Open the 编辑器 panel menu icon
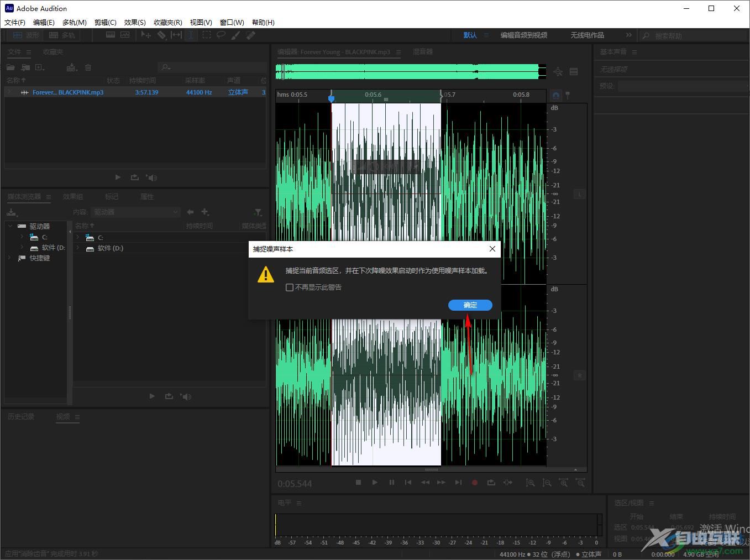 398,53
